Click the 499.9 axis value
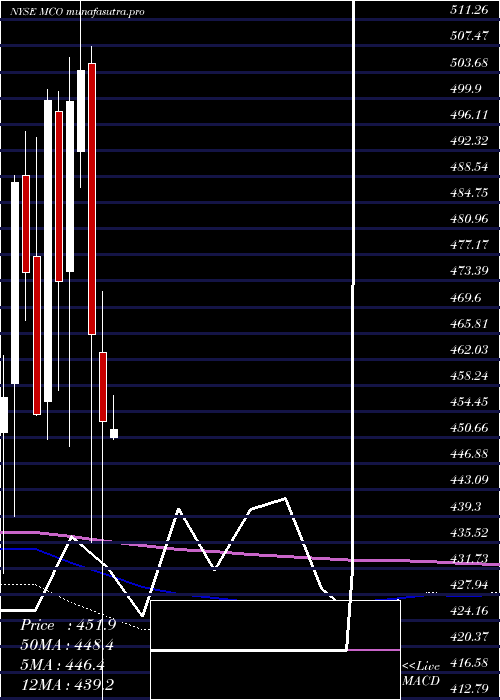500x700 pixels. point(465,88)
